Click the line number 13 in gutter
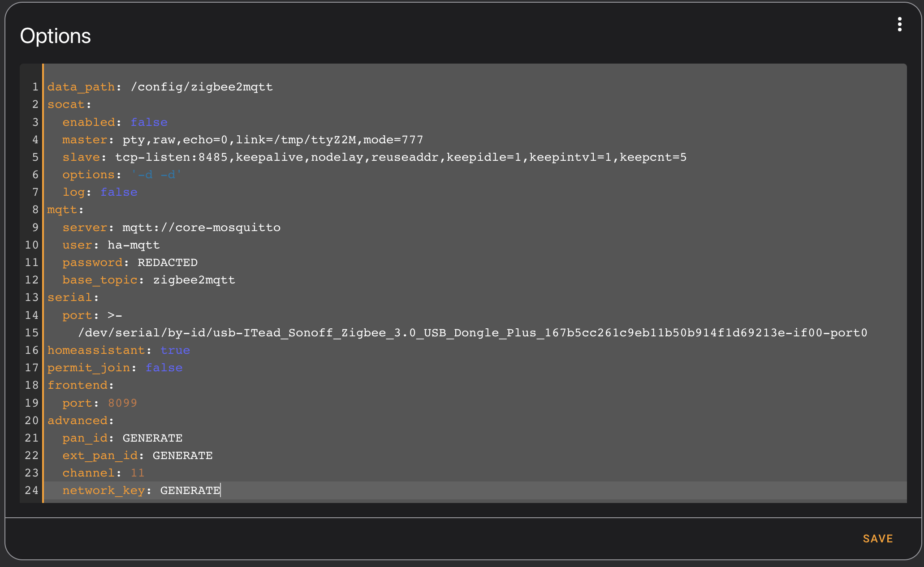924x567 pixels. coord(32,297)
